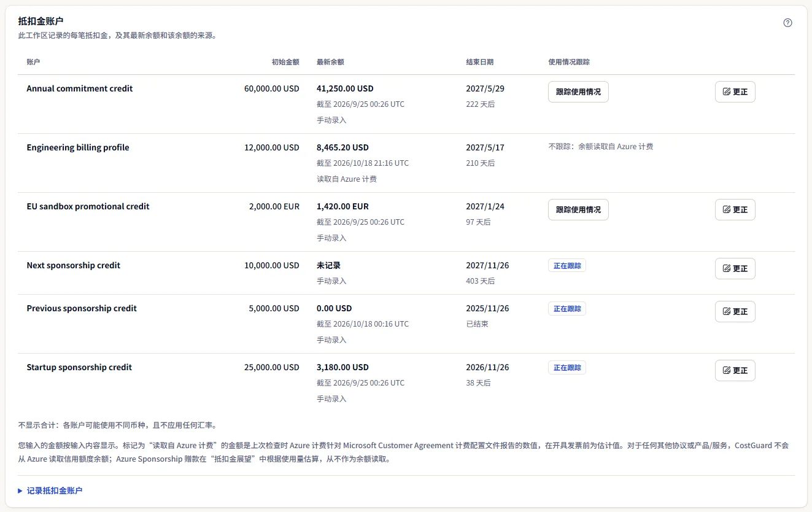Viewport: 812px width, 512px height.
Task: Click the 1,420.00 EUR balance value
Action: pos(342,206)
